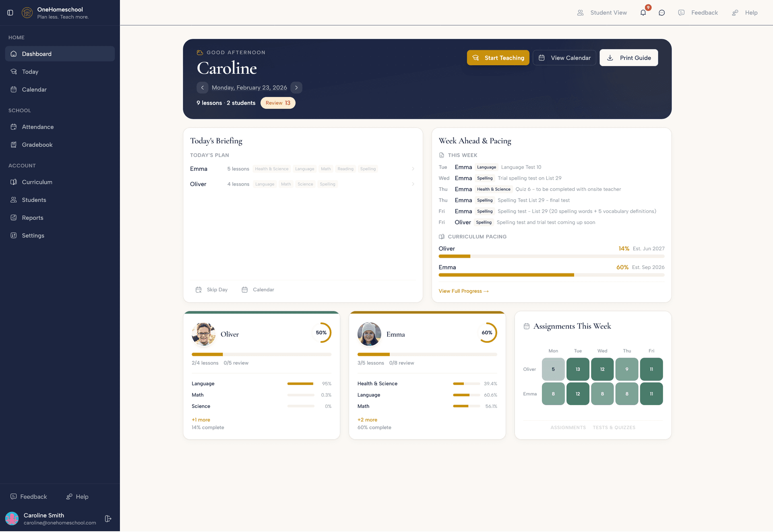The height and width of the screenshot is (532, 773).
Task: Open Student View from the top bar
Action: pos(602,12)
